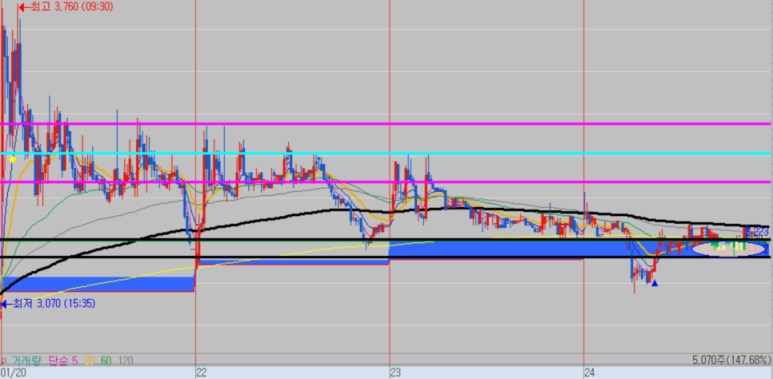Click the blue arrow of 최저 3,070 label

5,304
